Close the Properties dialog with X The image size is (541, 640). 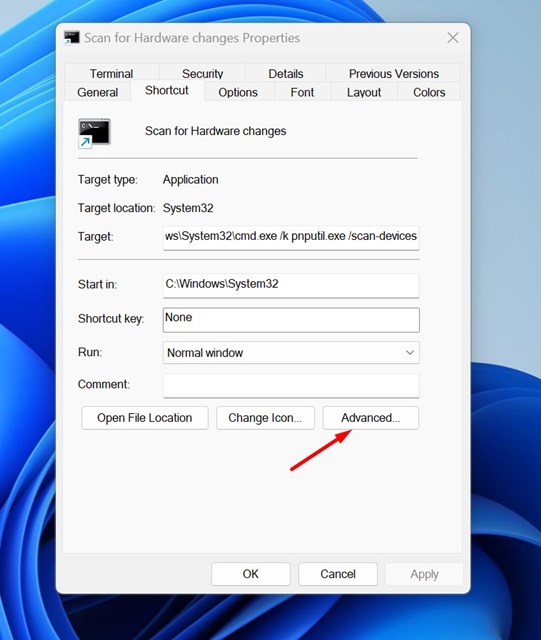452,38
